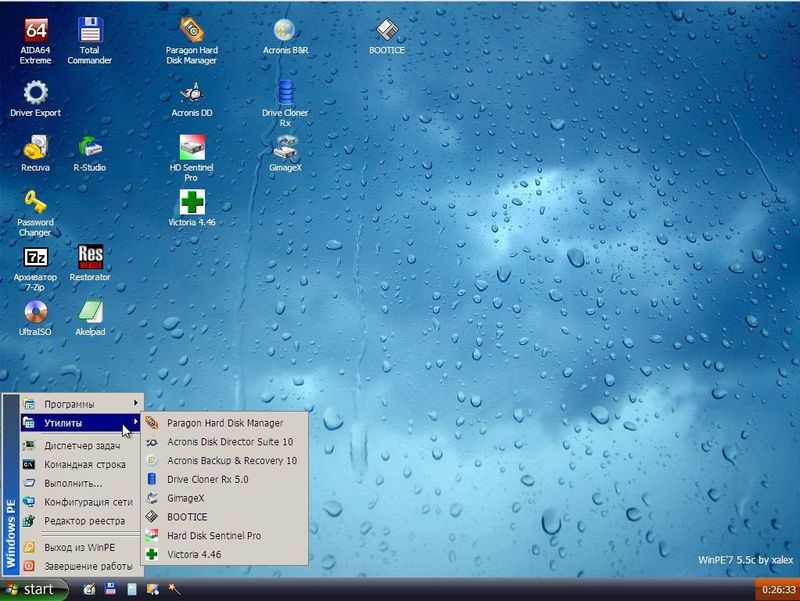Select Drive Cloner Rx 5.0 in submenu
The image size is (800, 601).
224,480
